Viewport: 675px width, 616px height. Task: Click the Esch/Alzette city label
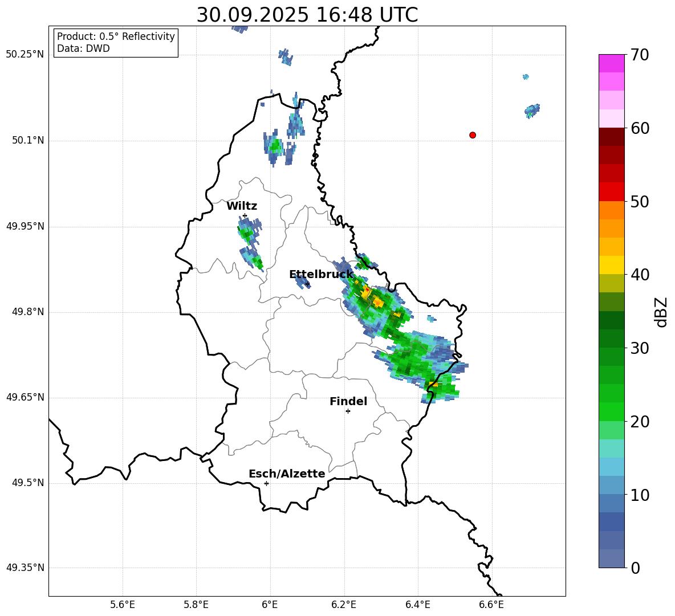287,474
